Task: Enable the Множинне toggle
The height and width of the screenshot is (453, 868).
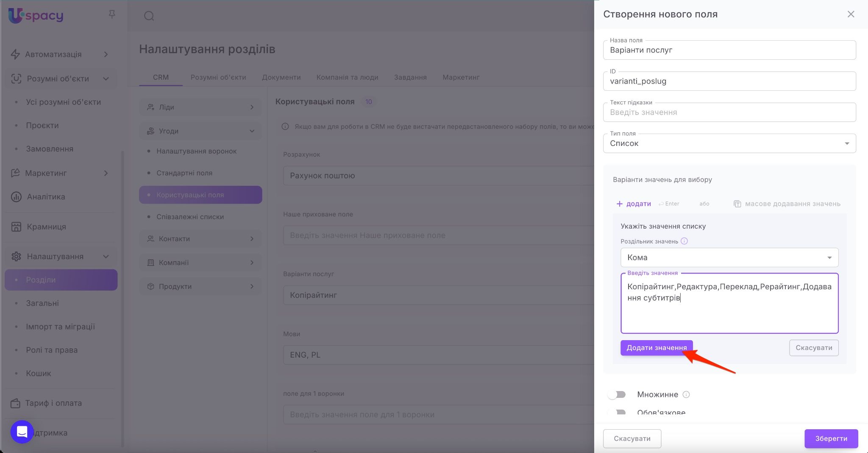Action: click(617, 394)
